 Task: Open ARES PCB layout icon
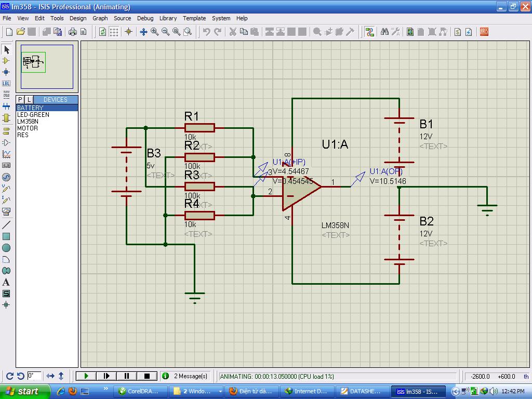click(x=484, y=32)
